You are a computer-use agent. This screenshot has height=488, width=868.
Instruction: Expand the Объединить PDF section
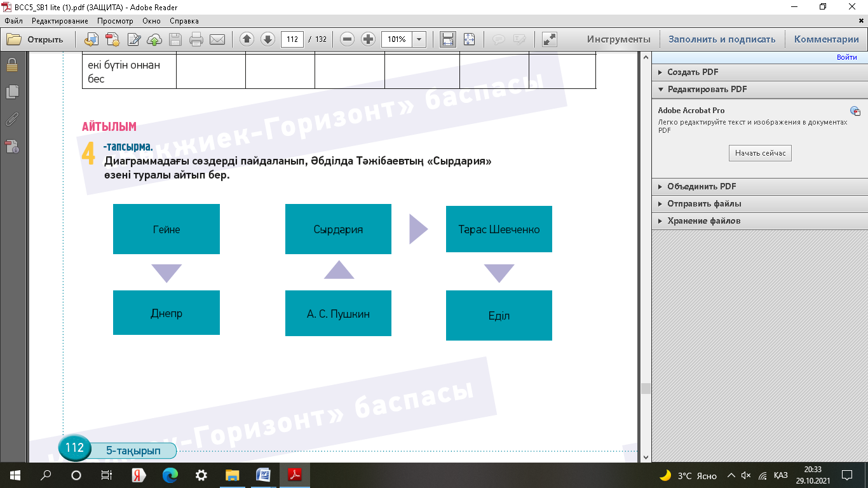pos(702,187)
